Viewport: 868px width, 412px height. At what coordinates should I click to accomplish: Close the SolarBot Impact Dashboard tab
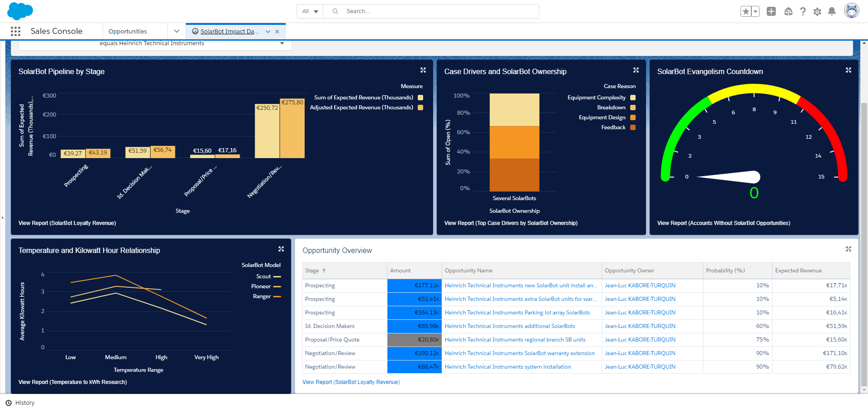click(277, 32)
